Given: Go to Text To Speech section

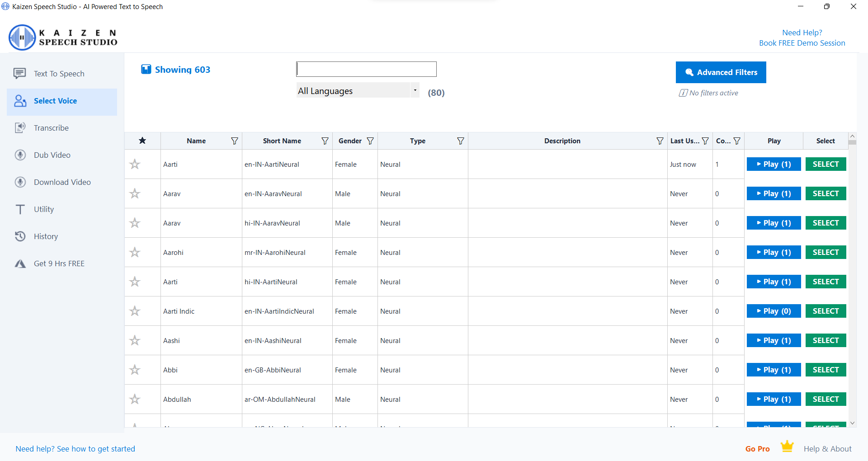Looking at the screenshot, I should [x=59, y=74].
